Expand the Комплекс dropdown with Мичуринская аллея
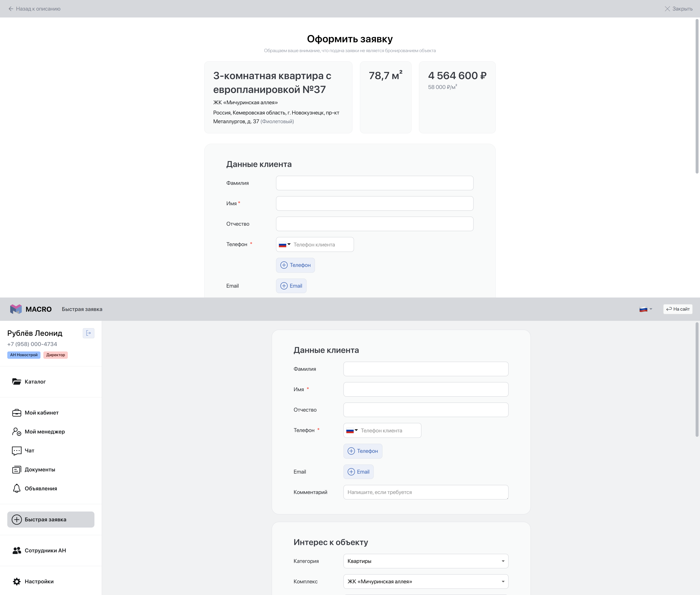 tap(426, 582)
